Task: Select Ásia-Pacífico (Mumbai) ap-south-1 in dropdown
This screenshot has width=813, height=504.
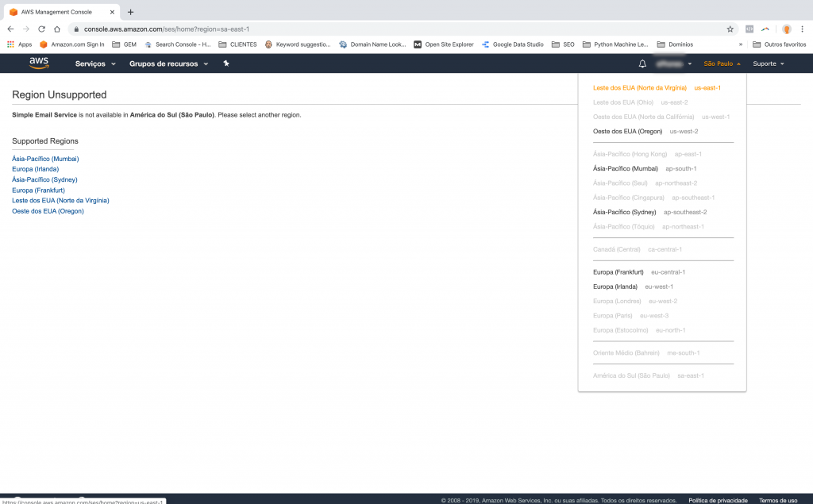Action: (x=645, y=168)
